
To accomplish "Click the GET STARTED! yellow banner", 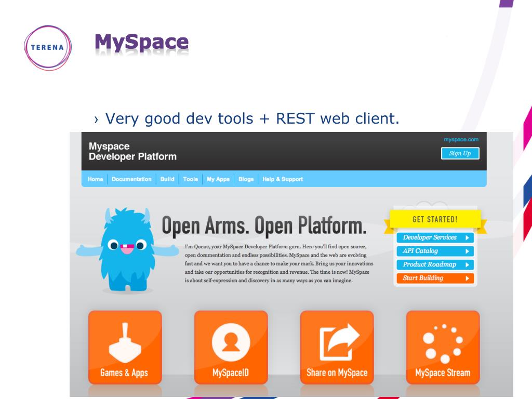I will [x=435, y=219].
